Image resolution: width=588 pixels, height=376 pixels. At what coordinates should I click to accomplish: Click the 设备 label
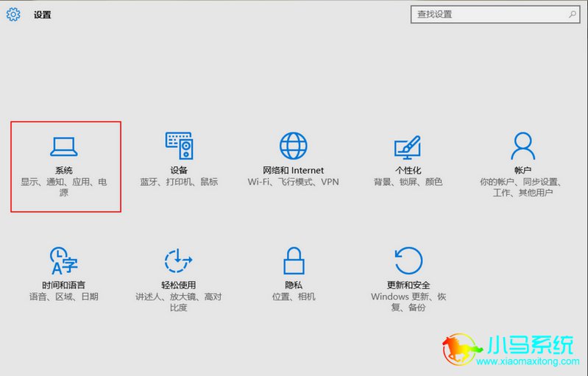coord(179,170)
